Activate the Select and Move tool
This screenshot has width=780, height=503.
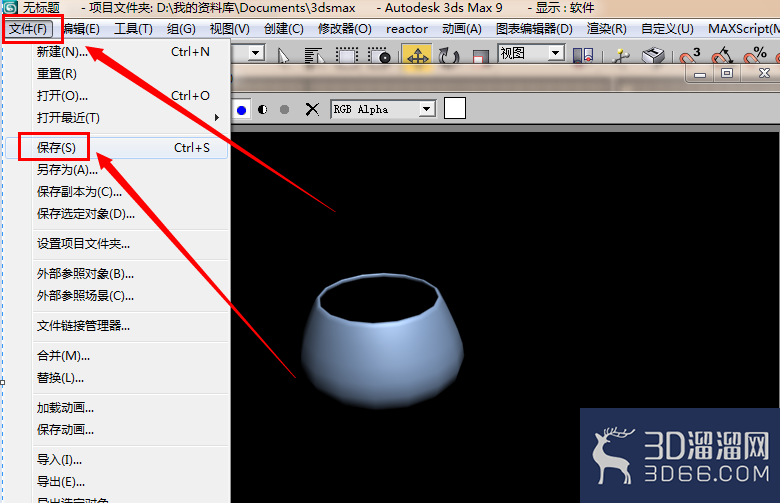[417, 55]
